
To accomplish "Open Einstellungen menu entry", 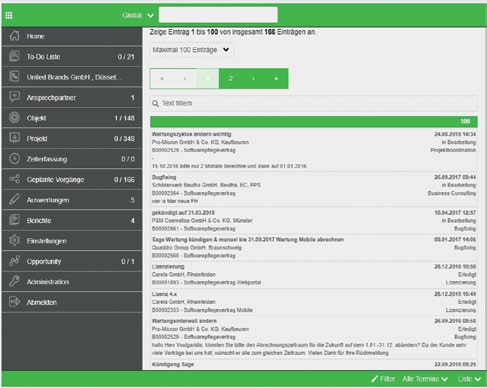I will (x=72, y=241).
